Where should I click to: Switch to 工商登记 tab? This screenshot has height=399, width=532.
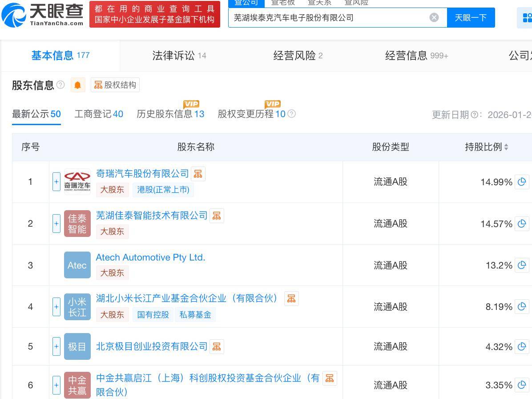(x=98, y=114)
